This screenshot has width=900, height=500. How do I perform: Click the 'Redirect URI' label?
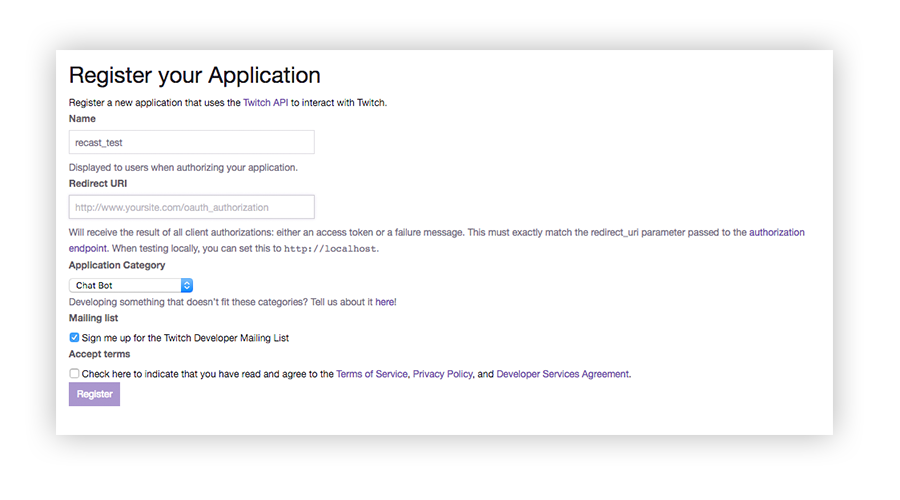(98, 184)
